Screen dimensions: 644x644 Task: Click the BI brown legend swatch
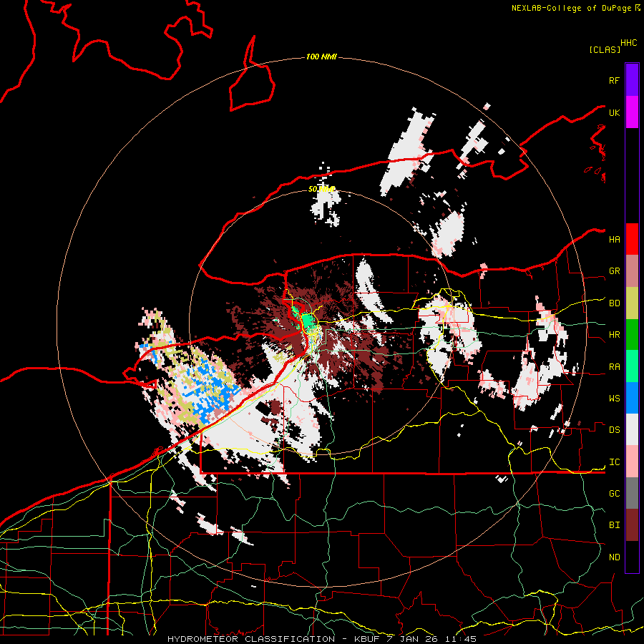[632, 525]
